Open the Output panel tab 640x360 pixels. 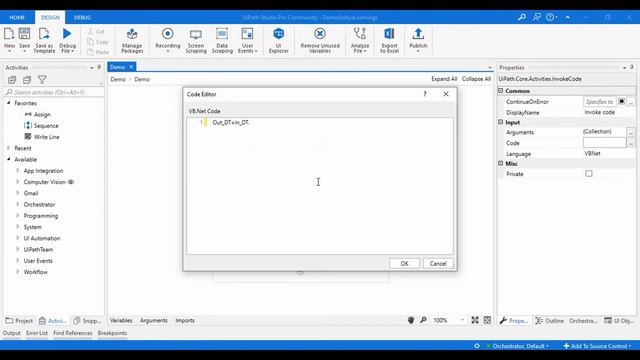[x=11, y=333]
